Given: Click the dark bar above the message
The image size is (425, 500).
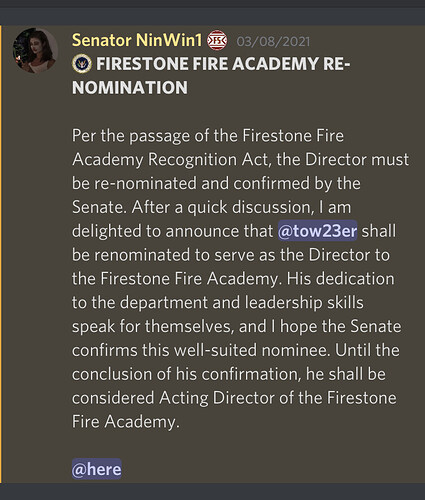Looking at the screenshot, I should pos(212,16).
